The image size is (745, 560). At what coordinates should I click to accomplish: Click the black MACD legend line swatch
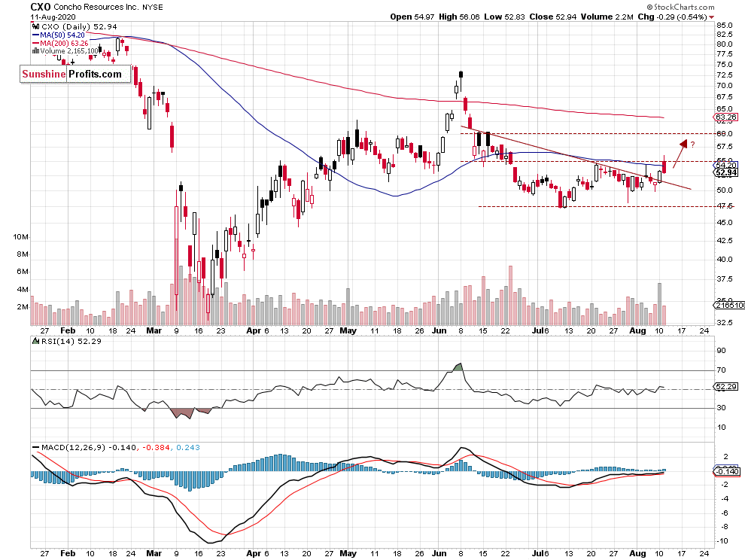pos(35,447)
